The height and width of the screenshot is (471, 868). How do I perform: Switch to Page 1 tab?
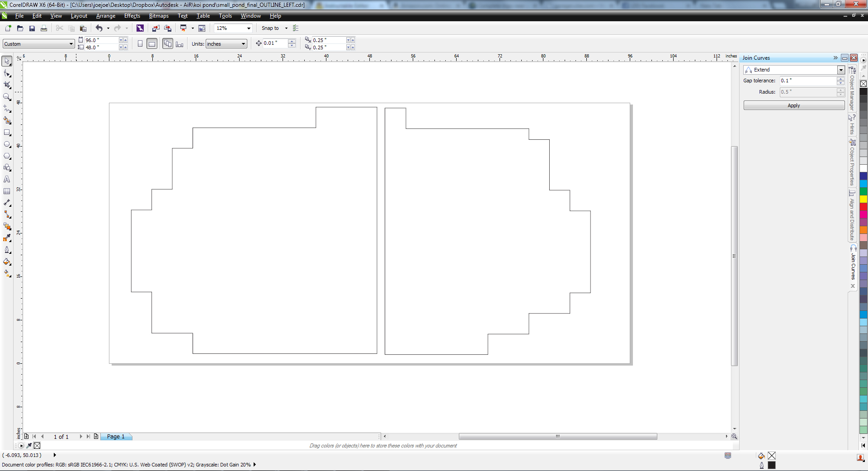coord(116,437)
